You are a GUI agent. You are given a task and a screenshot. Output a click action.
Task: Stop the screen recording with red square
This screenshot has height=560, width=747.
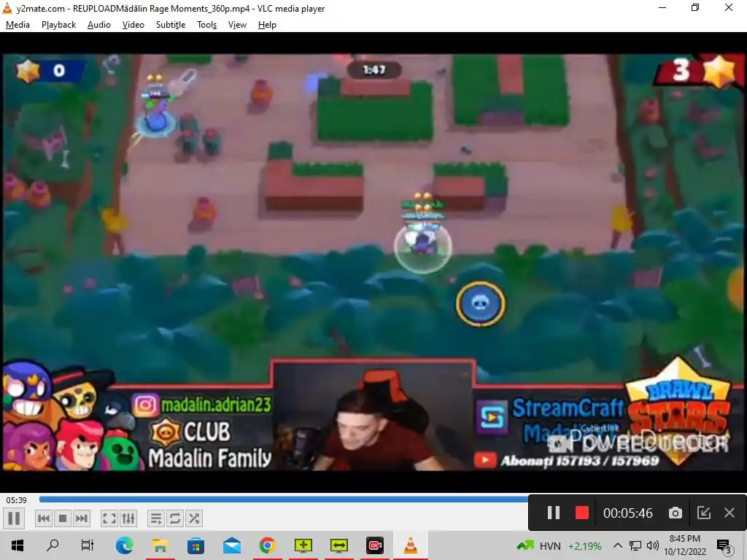581,513
